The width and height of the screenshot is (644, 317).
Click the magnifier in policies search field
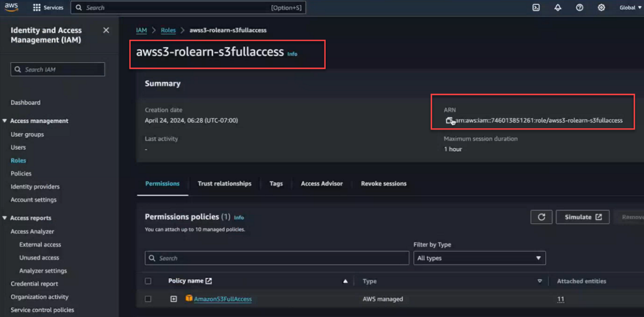[152, 258]
